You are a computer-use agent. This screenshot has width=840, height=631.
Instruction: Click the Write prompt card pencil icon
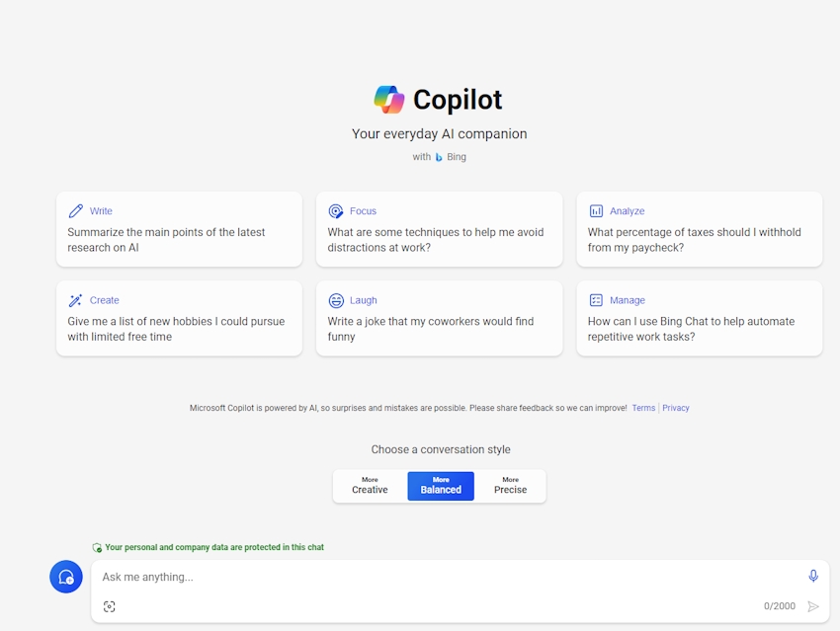click(x=76, y=210)
